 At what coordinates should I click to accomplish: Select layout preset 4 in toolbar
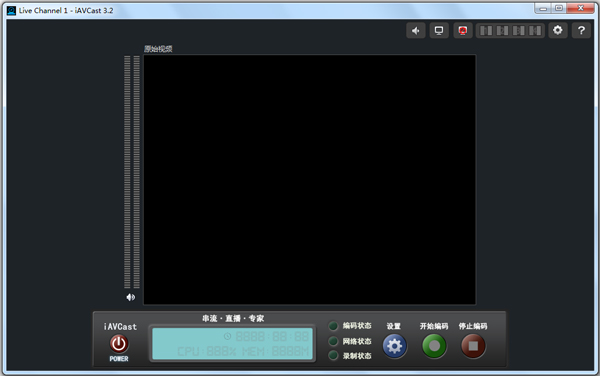535,31
